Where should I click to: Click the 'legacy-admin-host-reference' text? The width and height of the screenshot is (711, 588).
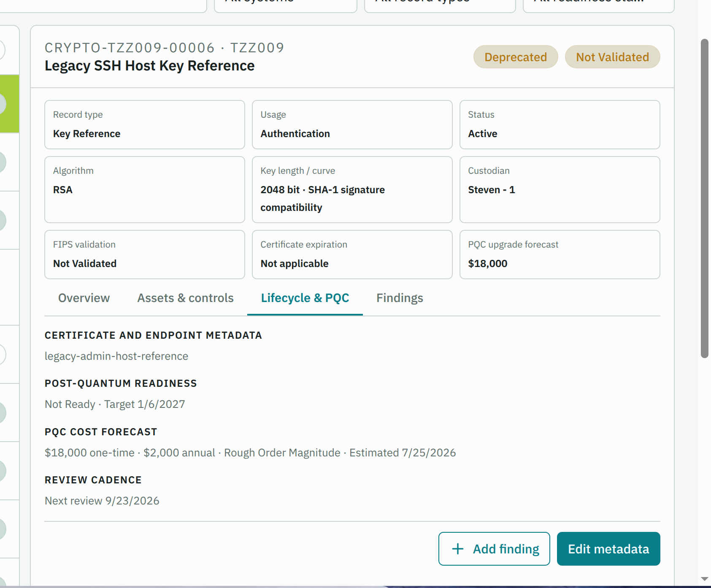coord(116,356)
